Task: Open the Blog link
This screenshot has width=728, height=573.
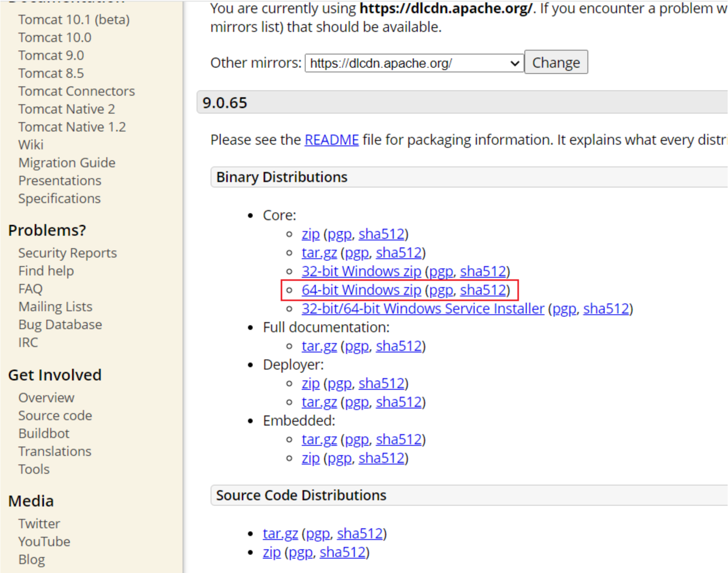Action: (x=32, y=559)
